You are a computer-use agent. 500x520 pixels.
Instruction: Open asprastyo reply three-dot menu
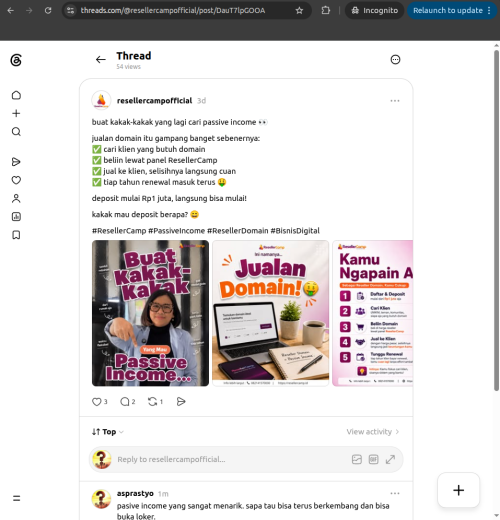(x=395, y=493)
